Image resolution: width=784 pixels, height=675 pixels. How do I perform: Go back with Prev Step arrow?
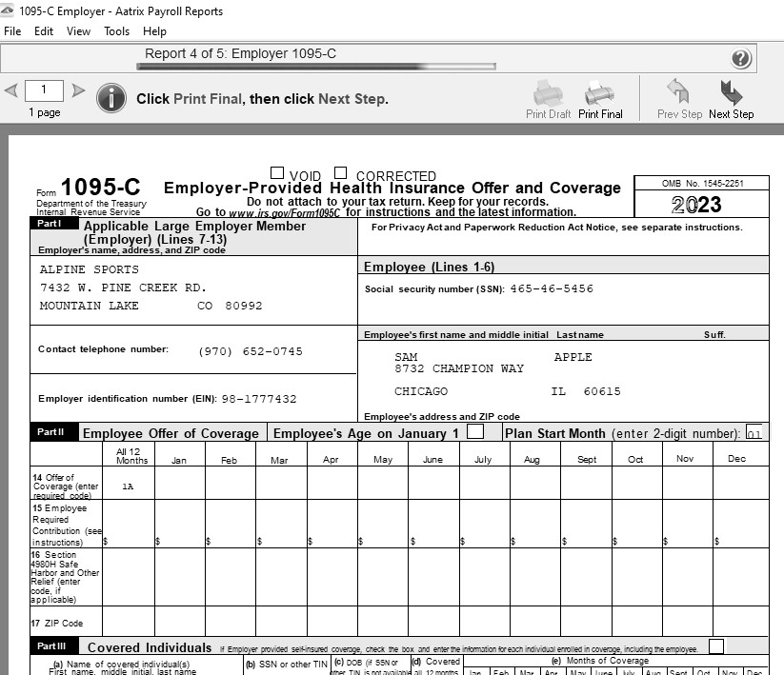pyautogui.click(x=678, y=91)
